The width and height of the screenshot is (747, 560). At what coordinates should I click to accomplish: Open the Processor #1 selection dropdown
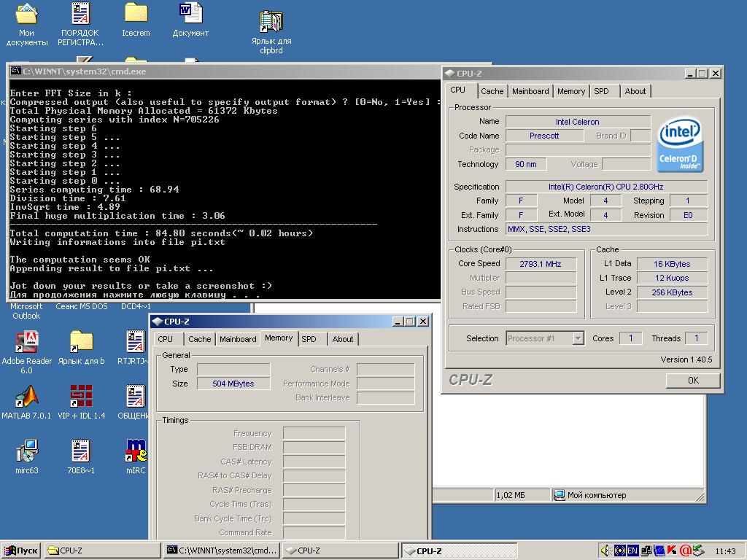pos(578,338)
